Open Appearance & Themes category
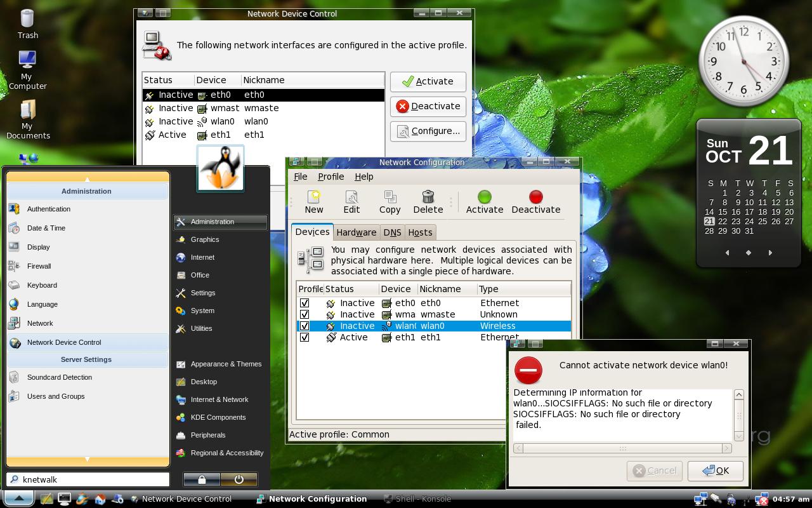Image resolution: width=812 pixels, height=508 pixels. tap(220, 364)
